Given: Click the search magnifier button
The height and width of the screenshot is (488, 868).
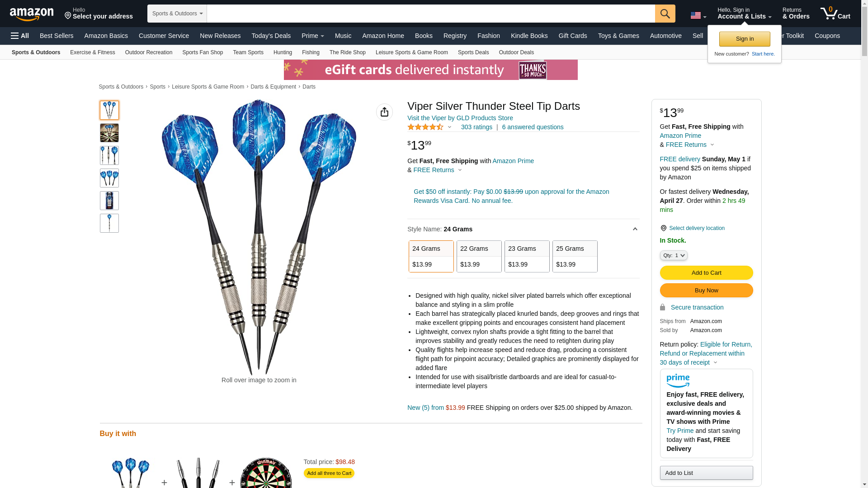Looking at the screenshot, I should tap(665, 14).
